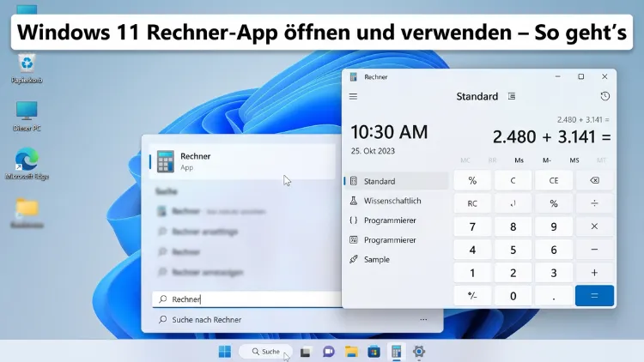Screen dimensions: 644x362
Task: Open the yellow folder on the desktop
Action: pyautogui.click(x=27, y=213)
